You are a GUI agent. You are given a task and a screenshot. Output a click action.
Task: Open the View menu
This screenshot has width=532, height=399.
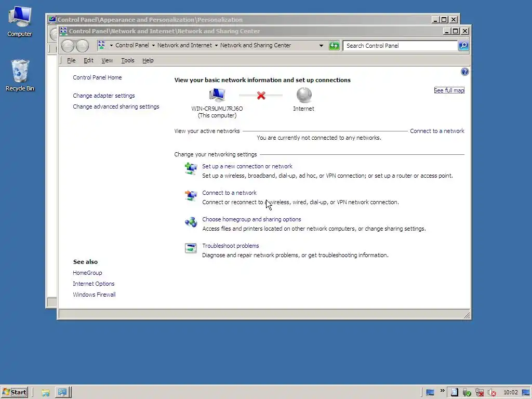(107, 60)
